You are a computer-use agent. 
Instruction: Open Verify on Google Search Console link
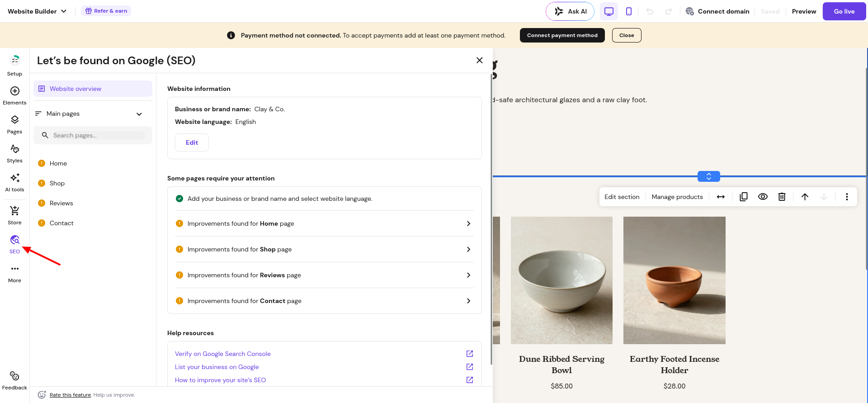[x=223, y=354]
